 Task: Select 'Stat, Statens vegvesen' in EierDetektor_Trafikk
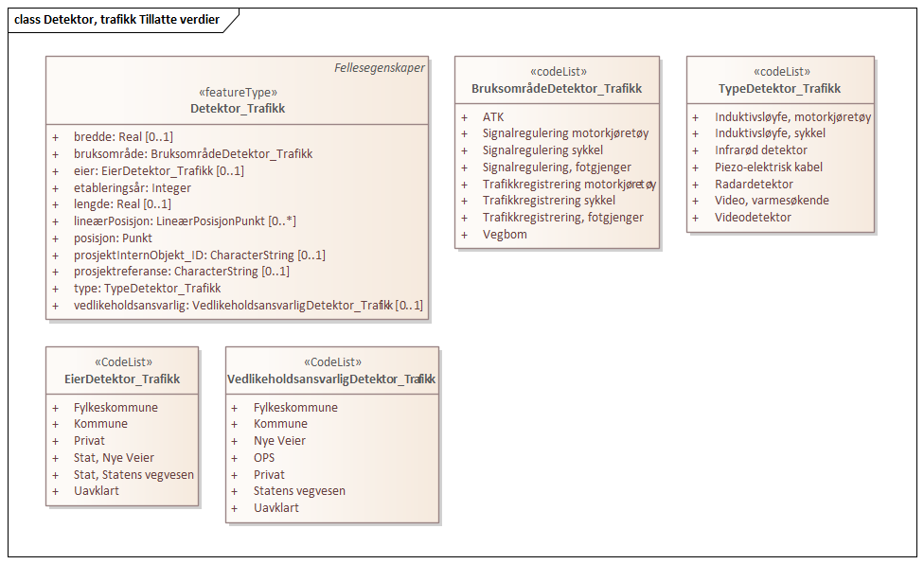coord(134,474)
